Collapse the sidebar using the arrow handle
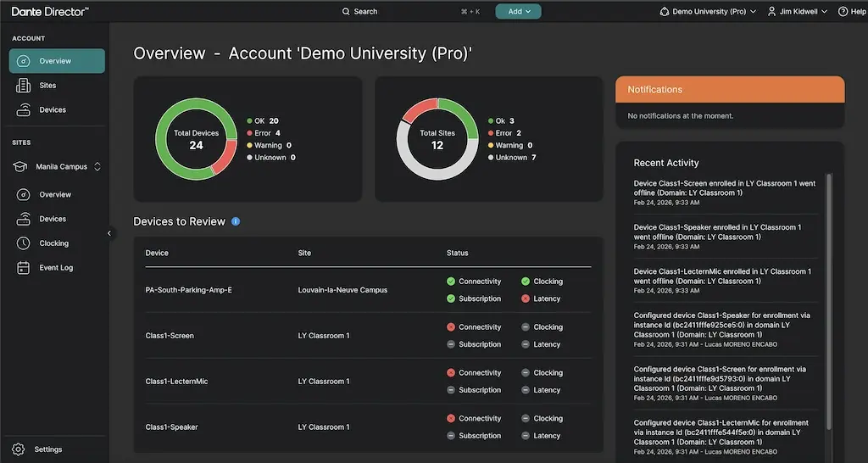Image resolution: width=868 pixels, height=463 pixels. pos(109,233)
